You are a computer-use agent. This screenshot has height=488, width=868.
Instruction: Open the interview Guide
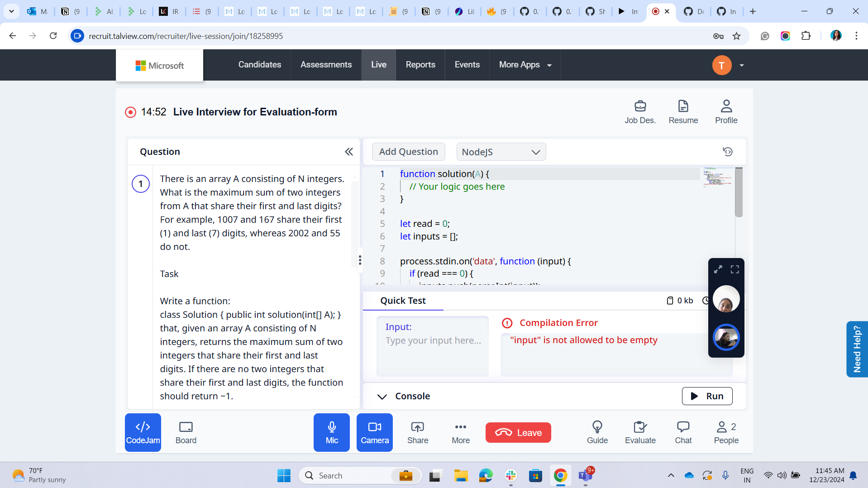[597, 432]
